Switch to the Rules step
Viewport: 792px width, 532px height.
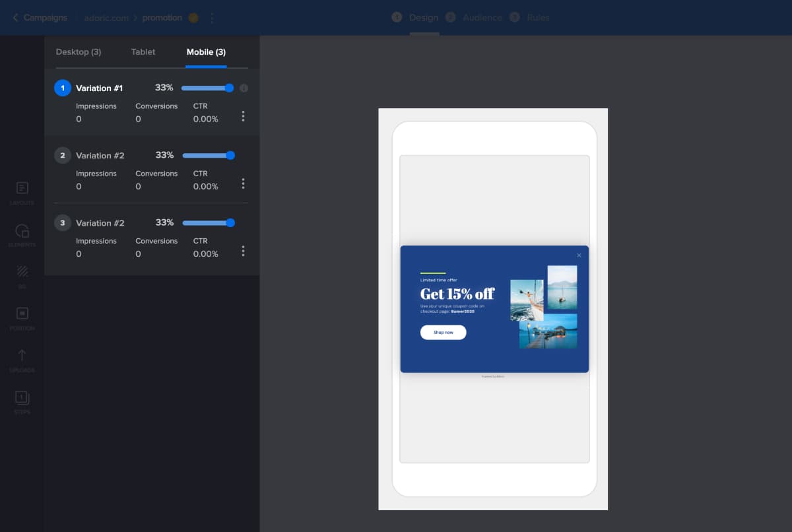coord(530,17)
